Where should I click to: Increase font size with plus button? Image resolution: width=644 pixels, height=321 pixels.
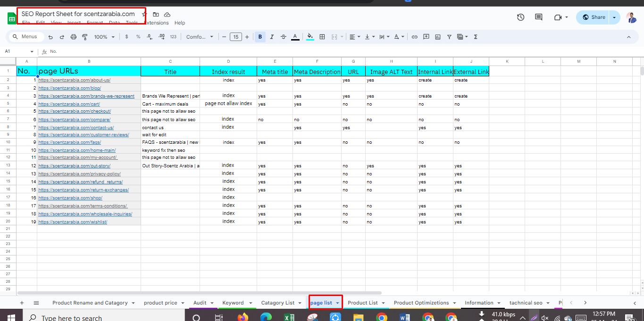[247, 37]
